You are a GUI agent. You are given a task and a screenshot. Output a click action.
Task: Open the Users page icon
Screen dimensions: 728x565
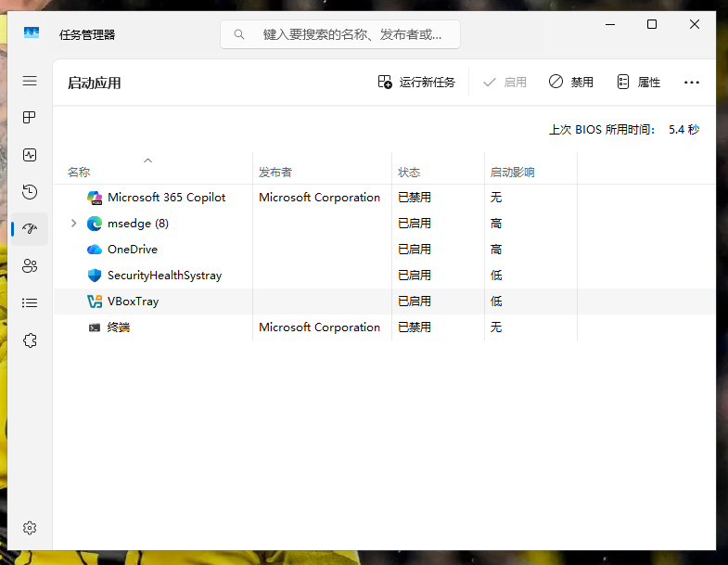30,265
